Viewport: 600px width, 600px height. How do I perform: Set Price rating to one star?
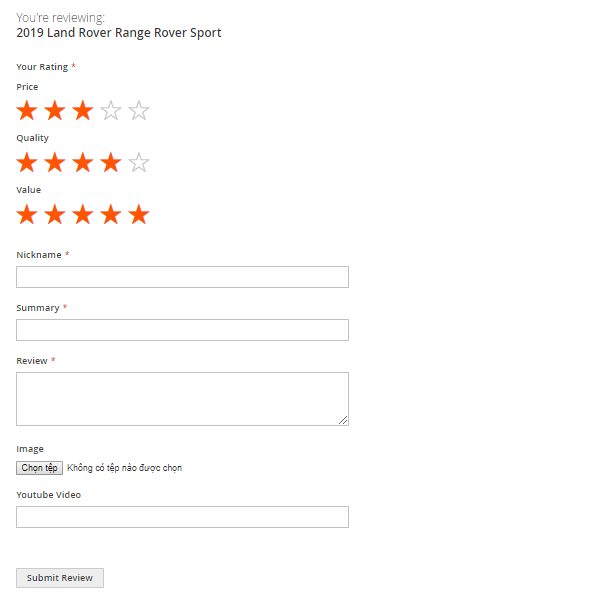pos(27,111)
